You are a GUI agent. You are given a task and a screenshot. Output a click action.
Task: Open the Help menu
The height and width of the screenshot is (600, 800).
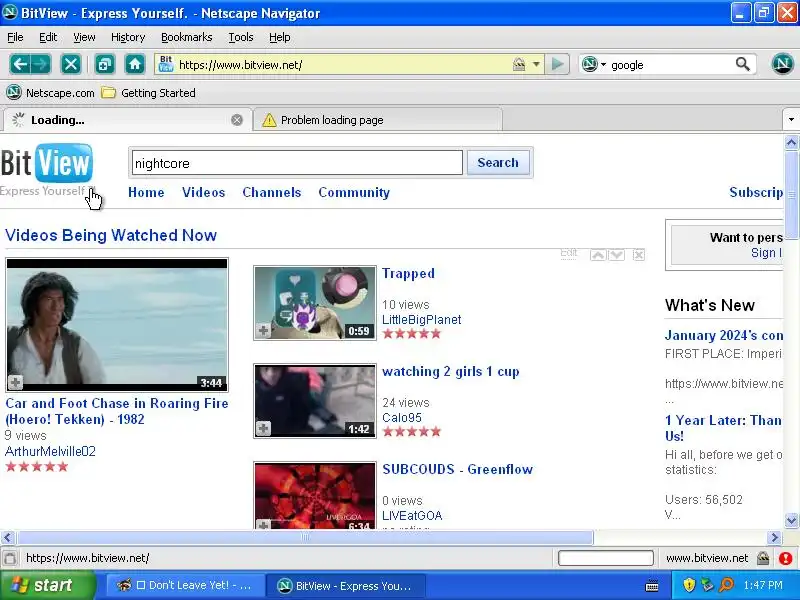click(x=280, y=37)
